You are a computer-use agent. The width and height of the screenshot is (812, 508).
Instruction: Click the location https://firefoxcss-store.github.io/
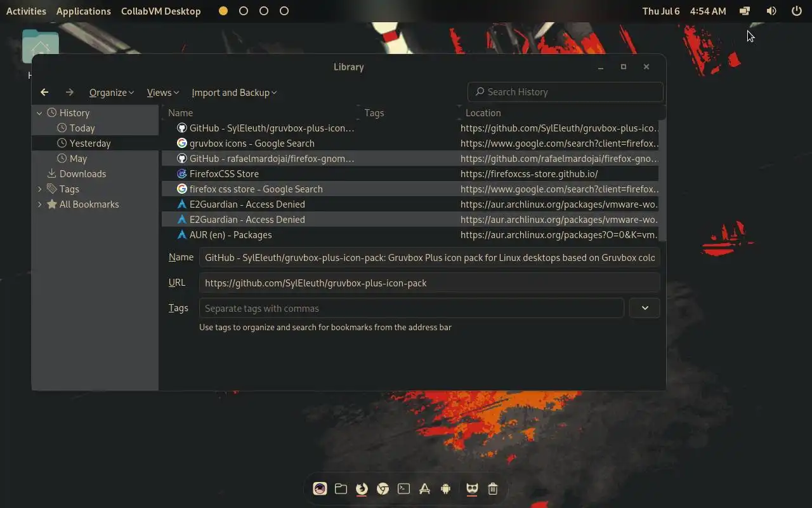pyautogui.click(x=529, y=173)
